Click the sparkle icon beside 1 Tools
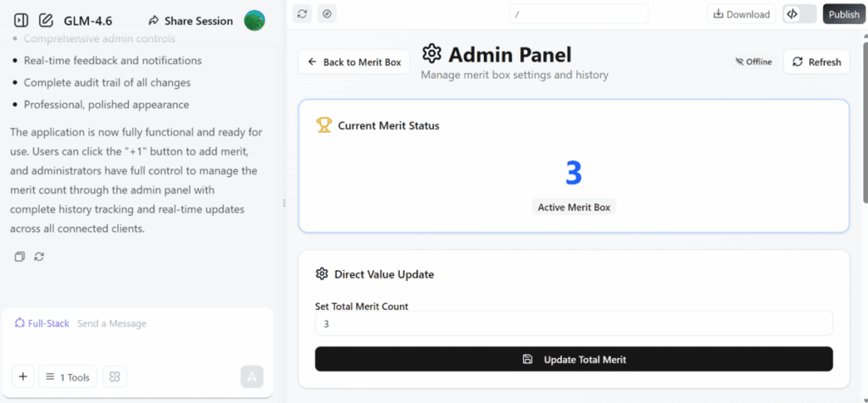This screenshot has height=403, width=868. 114,377
